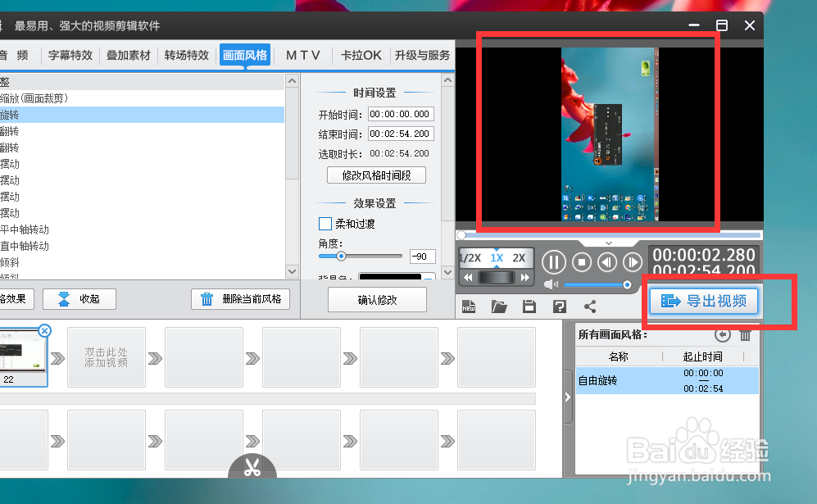Screen dimensions: 817x504
Task: Select the highlighted 旋转 style item
Action: pyautogui.click(x=142, y=115)
